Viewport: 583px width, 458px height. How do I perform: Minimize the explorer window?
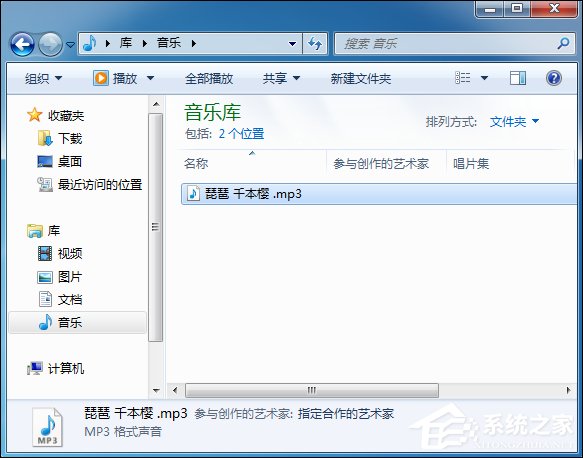[489, 9]
